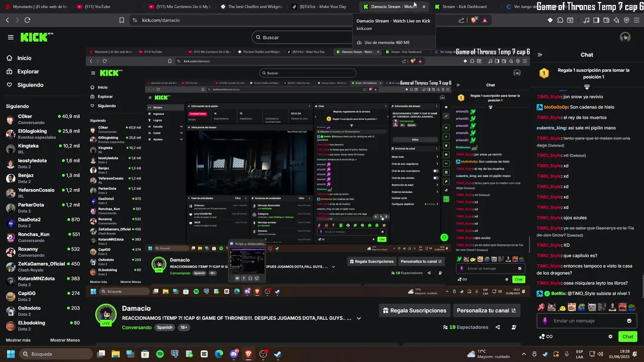Viewport: 644px width, 362px height.
Task: Open Spotify from taskbar
Action: [160, 354]
